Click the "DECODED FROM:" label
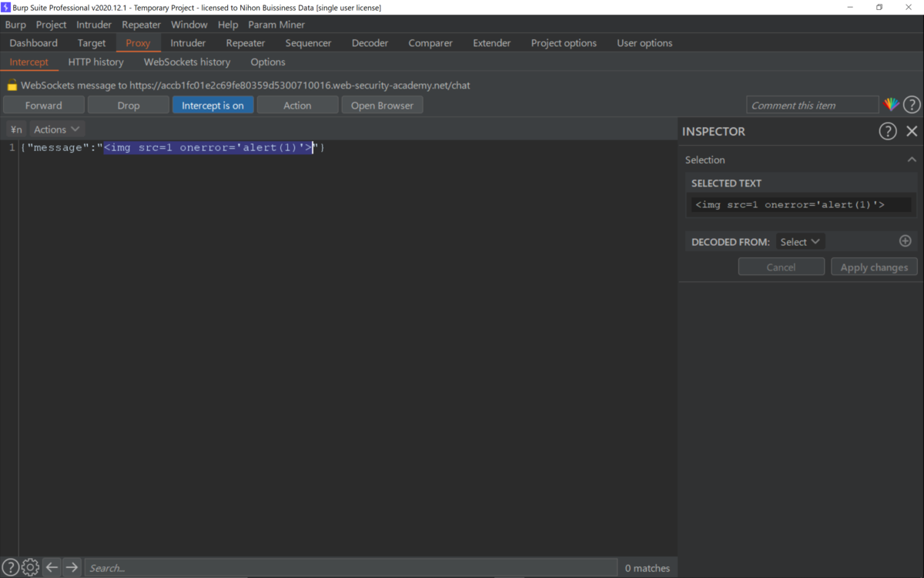Viewport: 924px width, 578px height. 731,242
